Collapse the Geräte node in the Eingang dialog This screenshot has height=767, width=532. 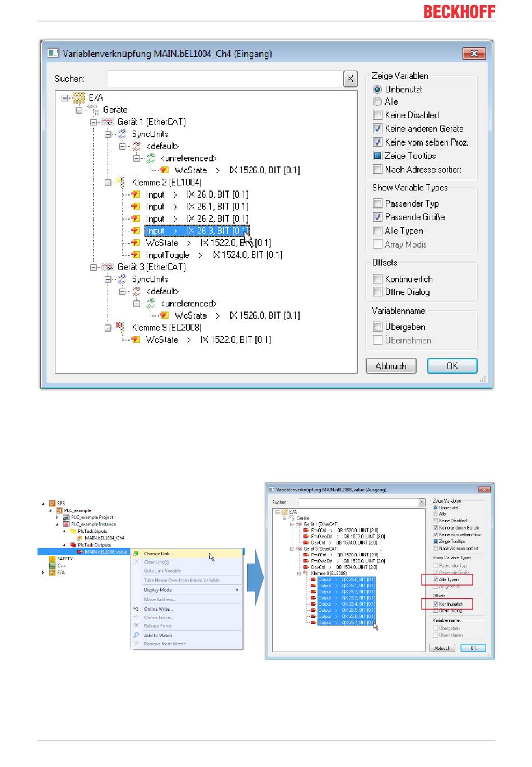click(80, 110)
